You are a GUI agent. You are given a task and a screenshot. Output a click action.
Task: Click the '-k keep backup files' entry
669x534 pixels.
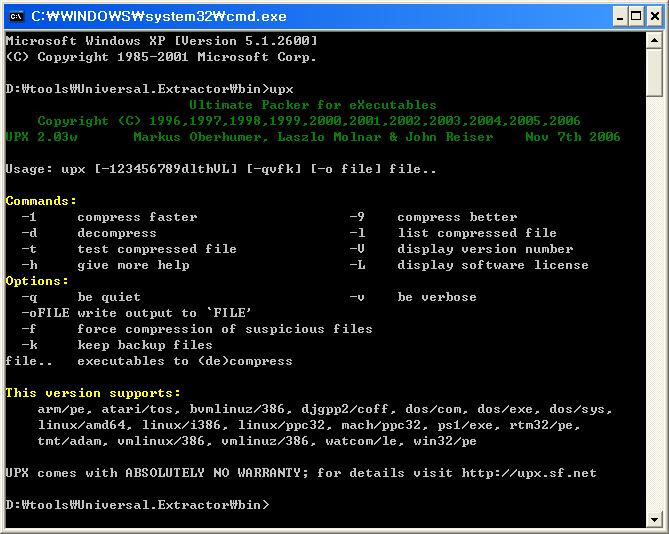point(117,345)
